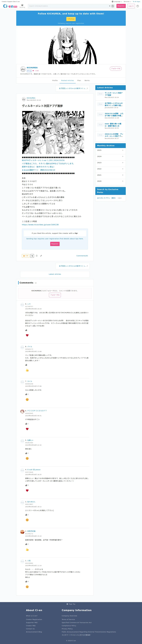This screenshot has width=142, height=644.
Task: Open the article manga cover image
Action: (53, 132)
